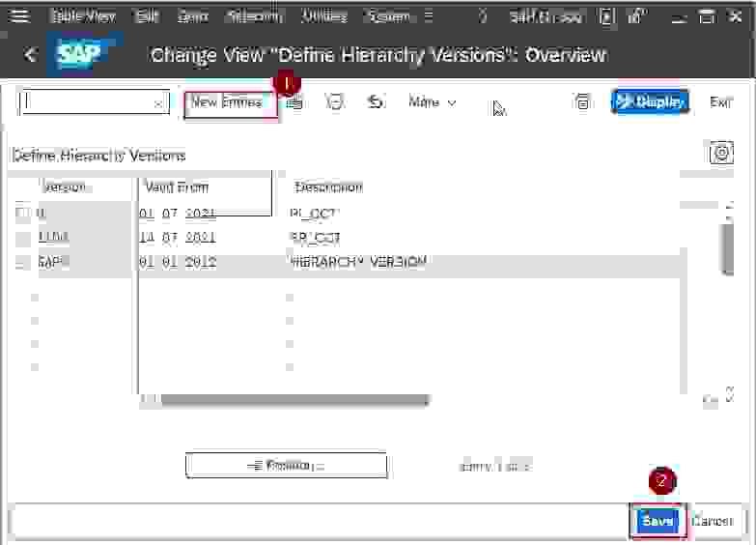Click the HIERARCHY VERSION description cell
The image size is (756, 545).
[358, 262]
